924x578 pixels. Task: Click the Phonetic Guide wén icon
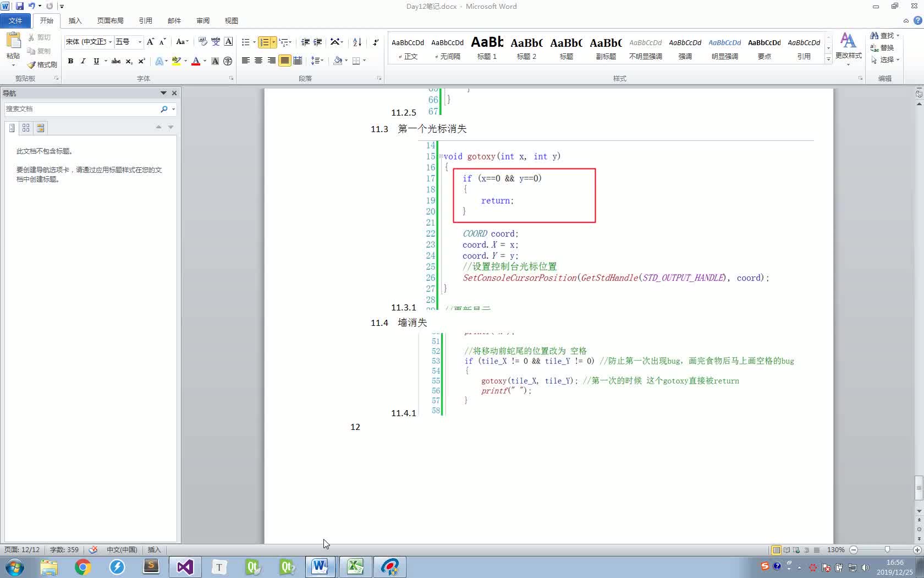point(216,42)
